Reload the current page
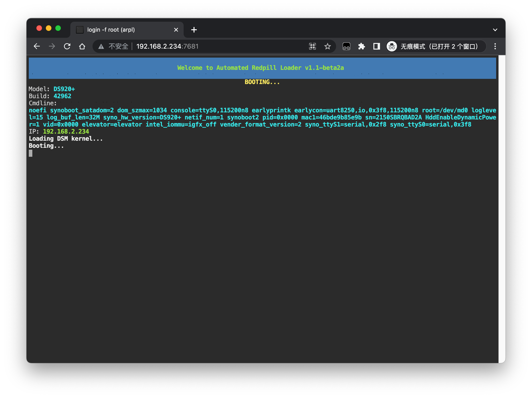The width and height of the screenshot is (532, 398). 67,47
